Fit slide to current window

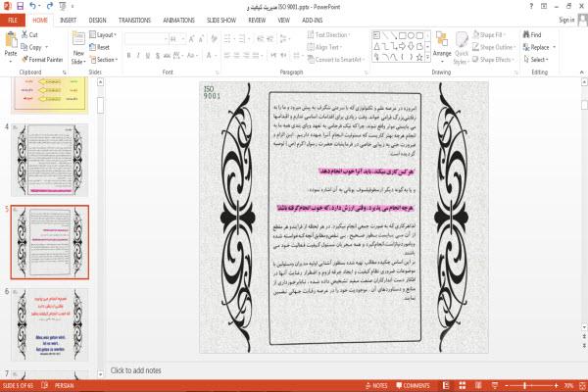click(x=582, y=385)
